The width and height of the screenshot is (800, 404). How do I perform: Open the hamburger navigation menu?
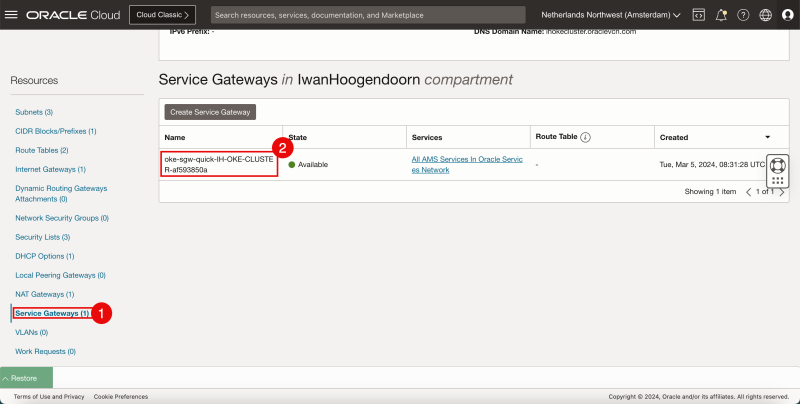12,15
